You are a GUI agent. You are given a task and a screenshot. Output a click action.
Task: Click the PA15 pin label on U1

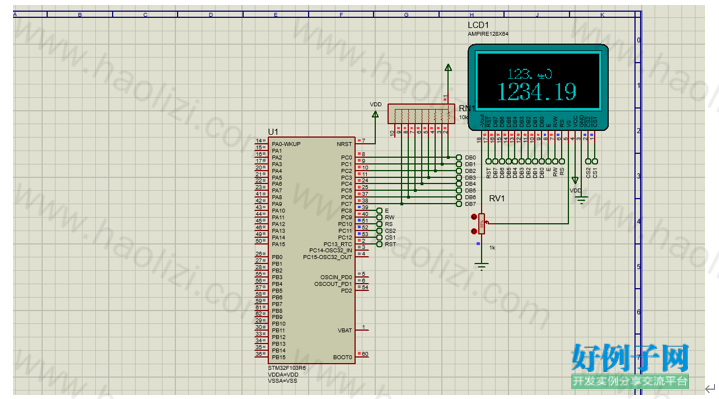tap(278, 244)
